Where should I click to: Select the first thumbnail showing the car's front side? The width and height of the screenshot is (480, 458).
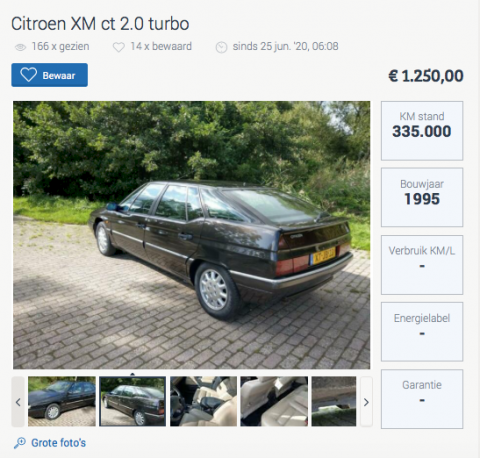62,401
